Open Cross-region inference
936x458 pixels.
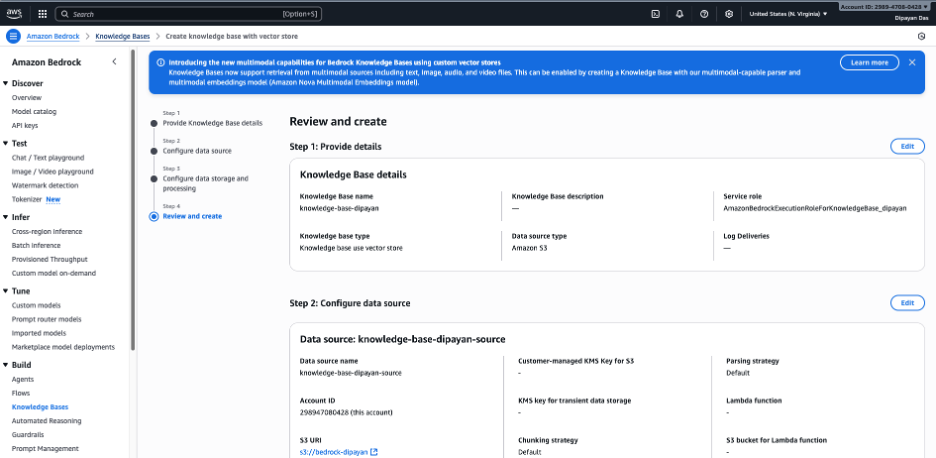(47, 231)
